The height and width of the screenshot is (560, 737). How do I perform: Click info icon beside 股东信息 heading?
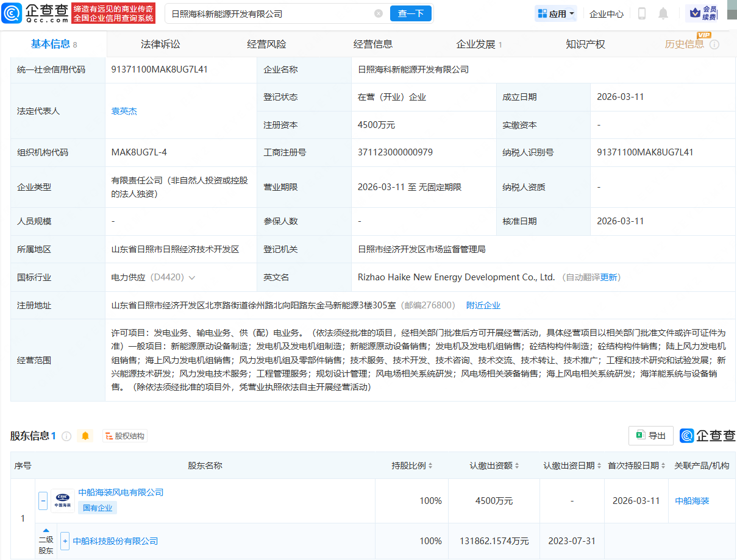click(66, 436)
